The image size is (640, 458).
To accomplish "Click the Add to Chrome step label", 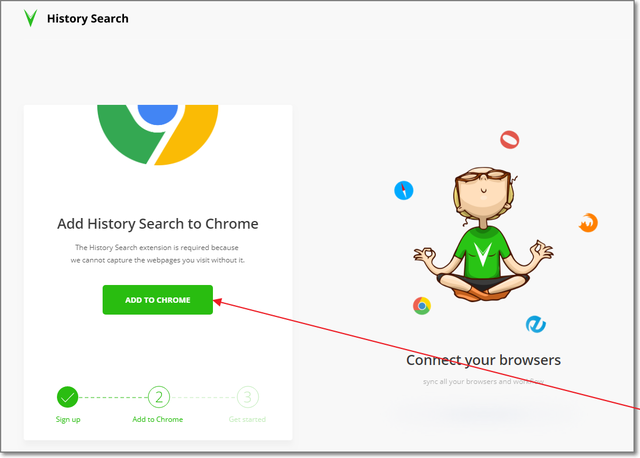I will 158,419.
